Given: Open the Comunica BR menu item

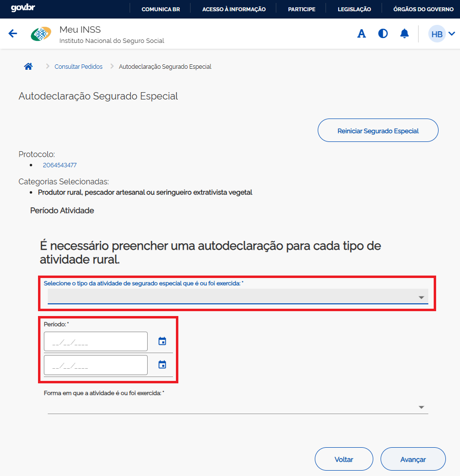Looking at the screenshot, I should pyautogui.click(x=160, y=9).
